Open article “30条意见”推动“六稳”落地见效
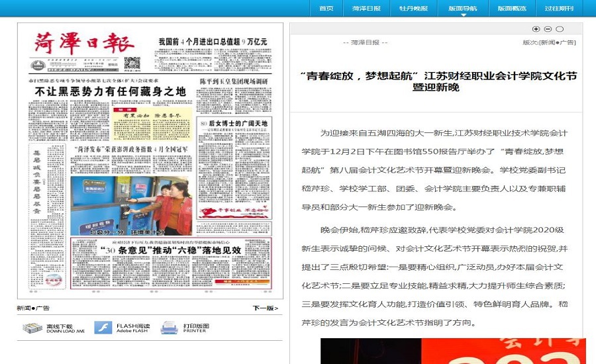 [171, 250]
